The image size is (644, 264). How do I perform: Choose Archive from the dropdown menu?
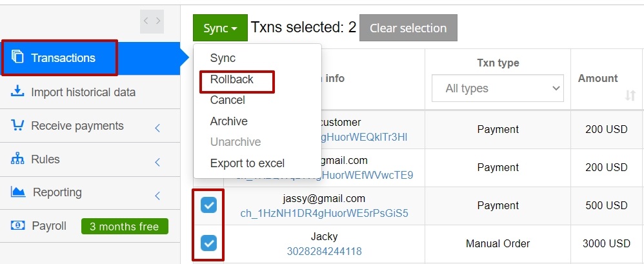229,121
